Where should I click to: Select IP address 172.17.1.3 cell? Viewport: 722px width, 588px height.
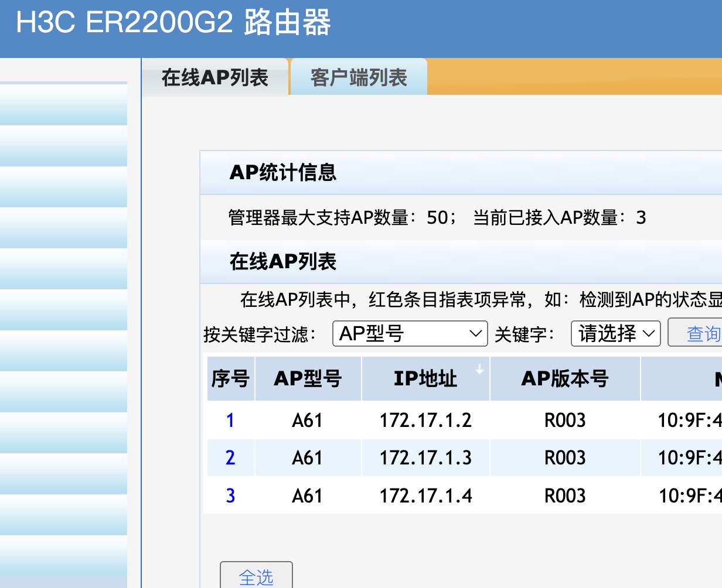pyautogui.click(x=425, y=458)
